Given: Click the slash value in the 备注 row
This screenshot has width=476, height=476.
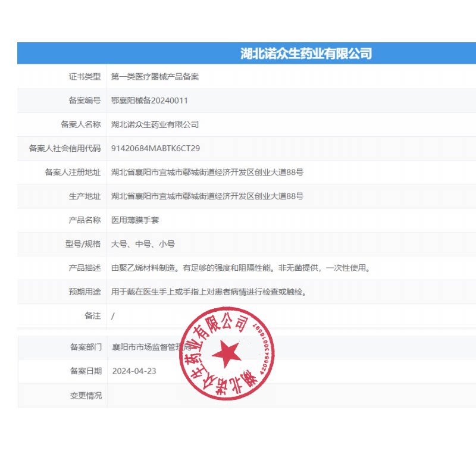Looking at the screenshot, I should [112, 316].
